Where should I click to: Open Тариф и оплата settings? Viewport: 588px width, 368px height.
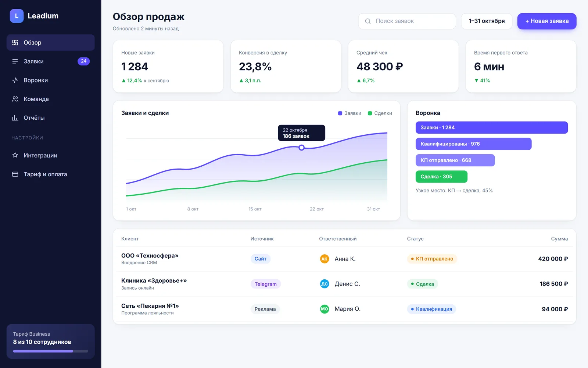[x=51, y=174]
